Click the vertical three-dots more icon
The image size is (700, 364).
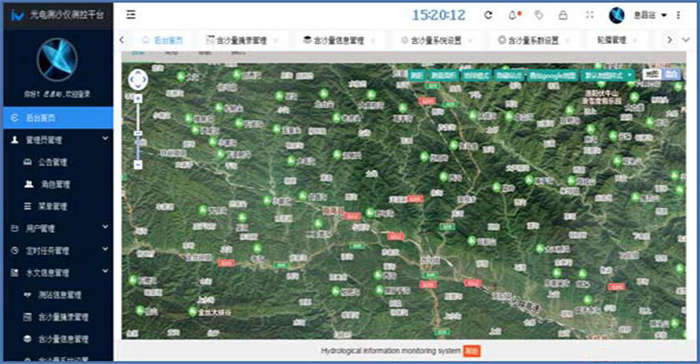pyautogui.click(x=678, y=15)
